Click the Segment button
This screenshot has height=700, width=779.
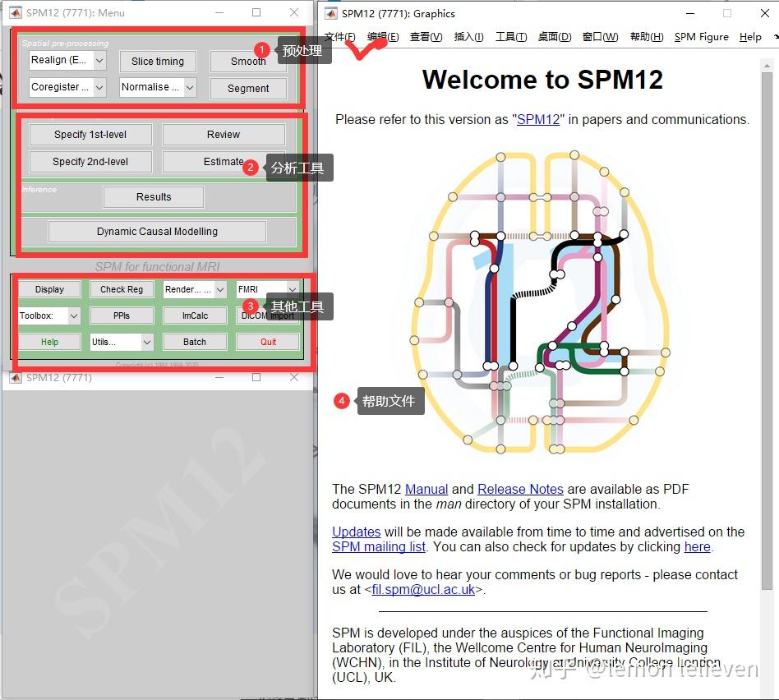click(248, 89)
